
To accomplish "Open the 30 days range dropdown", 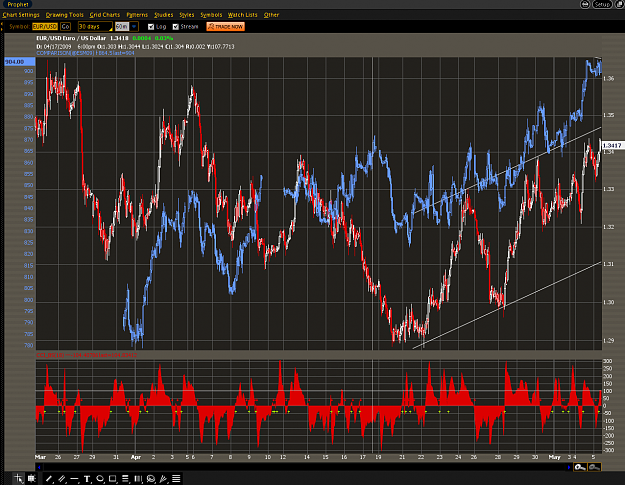I will click(x=95, y=27).
